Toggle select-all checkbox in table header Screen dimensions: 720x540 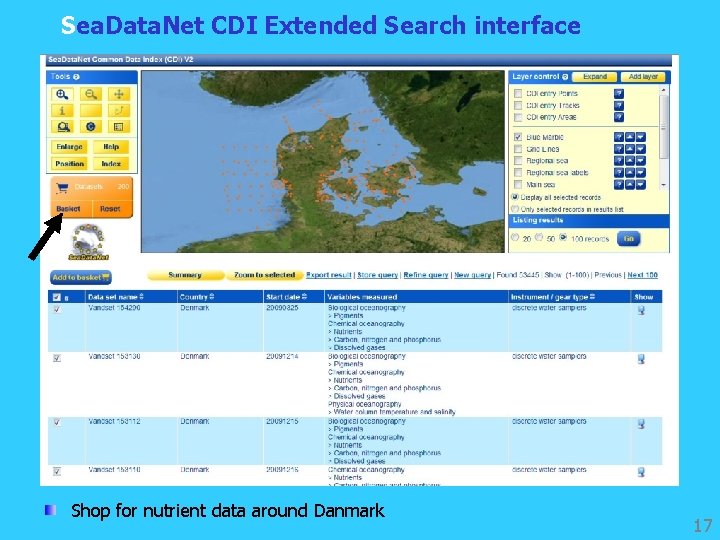(x=56, y=298)
